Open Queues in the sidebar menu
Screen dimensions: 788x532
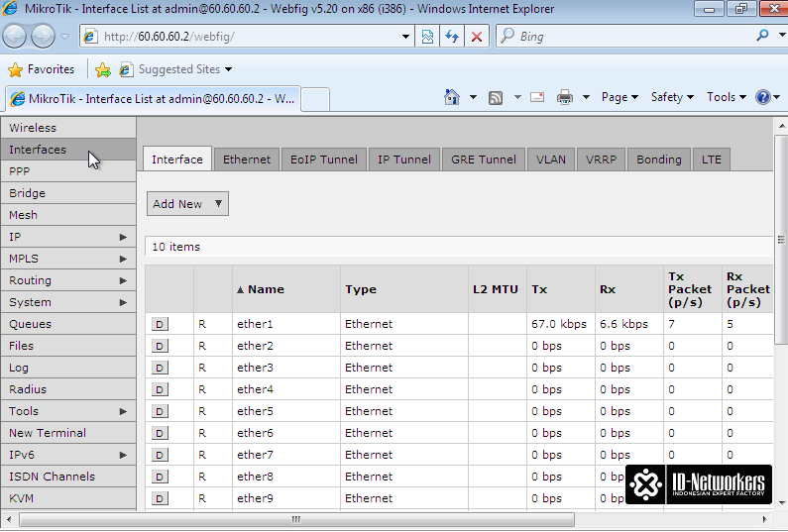point(68,324)
